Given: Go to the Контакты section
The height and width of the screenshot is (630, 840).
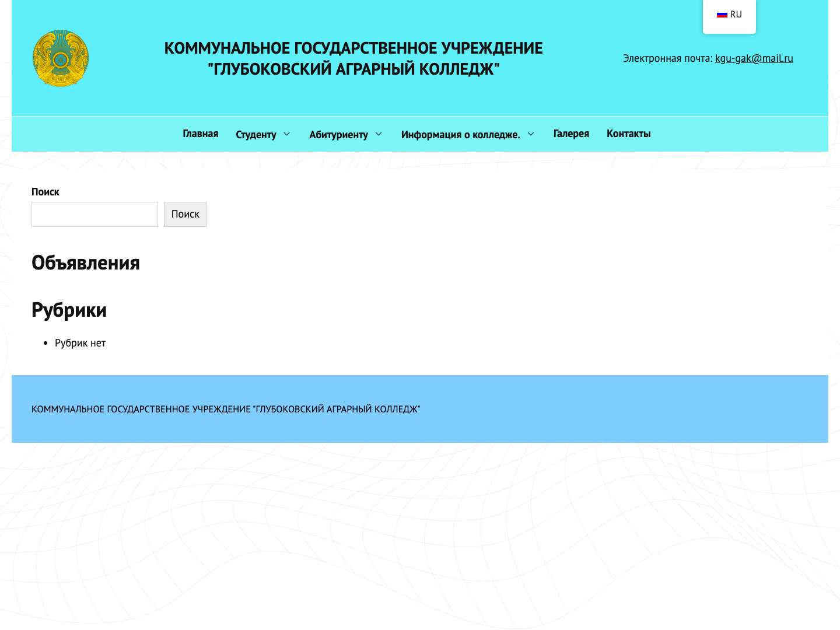Looking at the screenshot, I should (628, 134).
